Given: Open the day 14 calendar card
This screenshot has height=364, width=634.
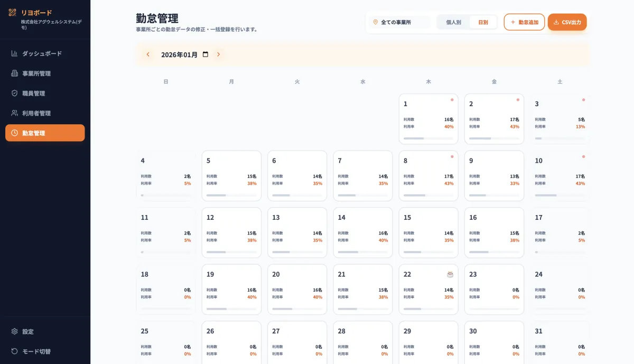Looking at the screenshot, I should (x=363, y=232).
